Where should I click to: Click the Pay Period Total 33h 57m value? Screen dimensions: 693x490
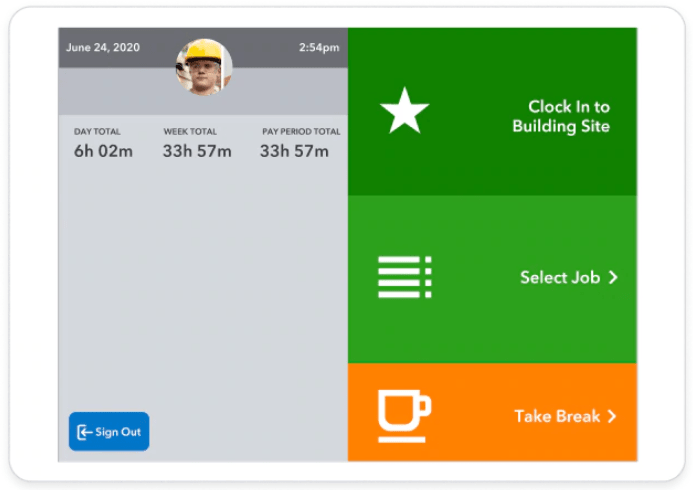click(294, 151)
